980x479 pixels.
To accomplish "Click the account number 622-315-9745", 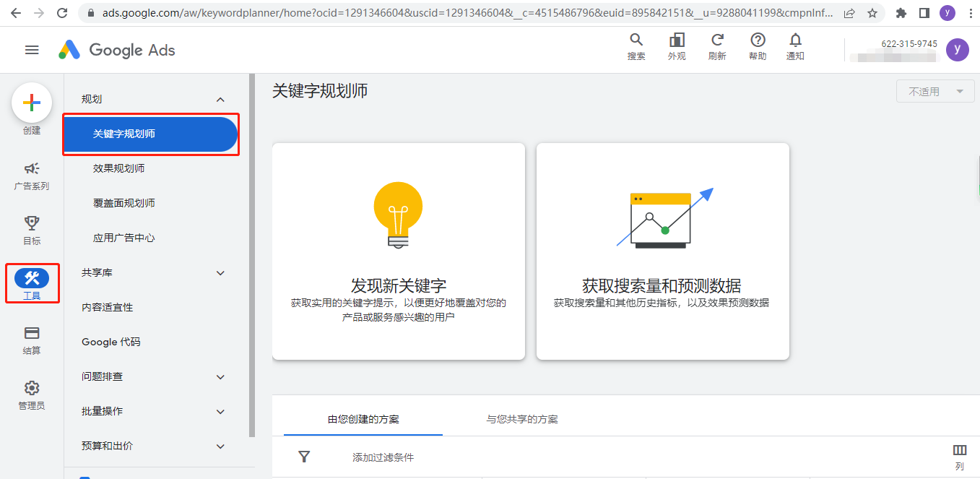I will tap(909, 44).
